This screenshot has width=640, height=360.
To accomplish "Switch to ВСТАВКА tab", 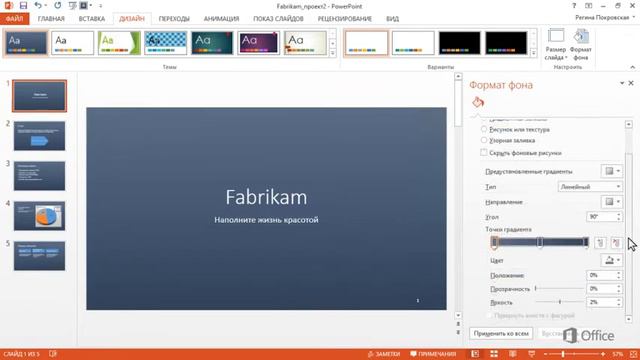I will (x=91, y=19).
